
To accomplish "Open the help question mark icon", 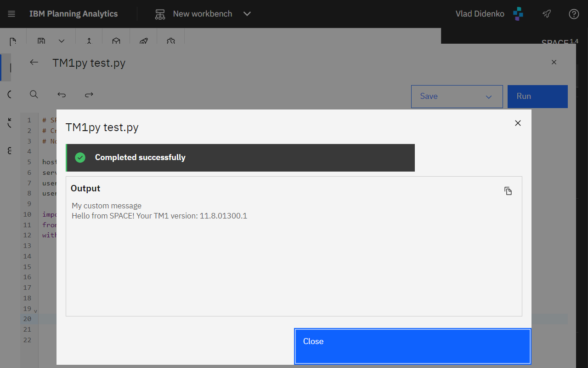I will pyautogui.click(x=574, y=14).
